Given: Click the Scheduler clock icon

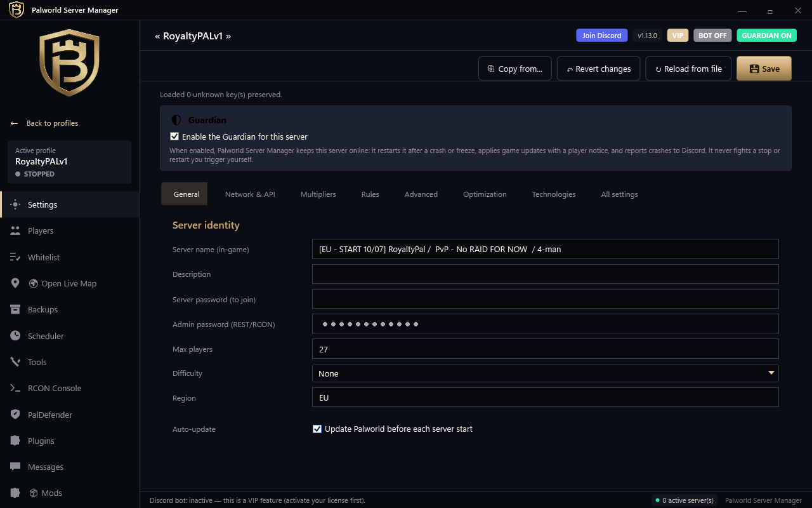Looking at the screenshot, I should tap(15, 336).
